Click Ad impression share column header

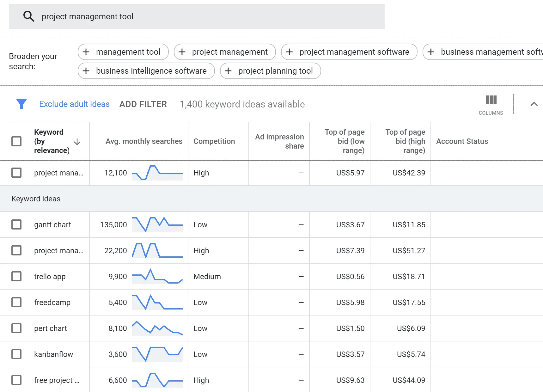[x=279, y=141]
